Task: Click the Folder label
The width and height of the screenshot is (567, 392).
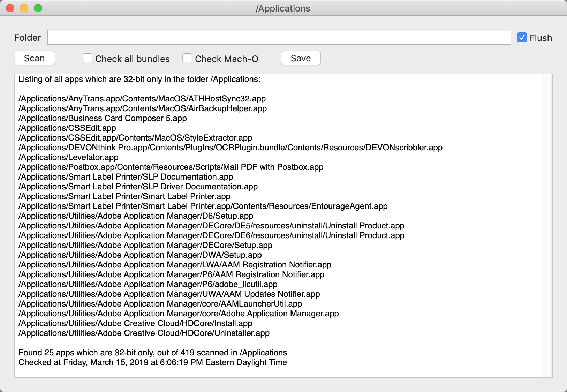Action: tap(28, 38)
